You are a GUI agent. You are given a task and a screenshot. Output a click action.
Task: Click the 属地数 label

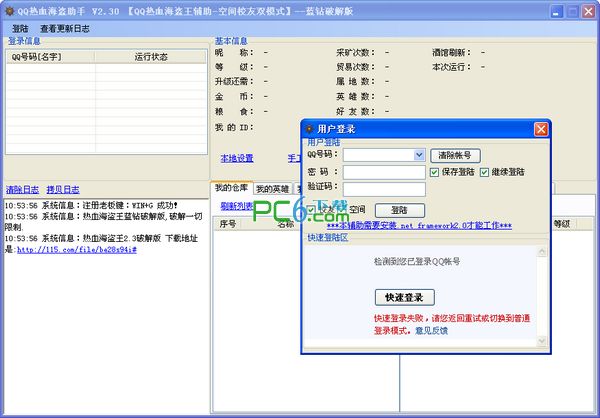(355, 82)
